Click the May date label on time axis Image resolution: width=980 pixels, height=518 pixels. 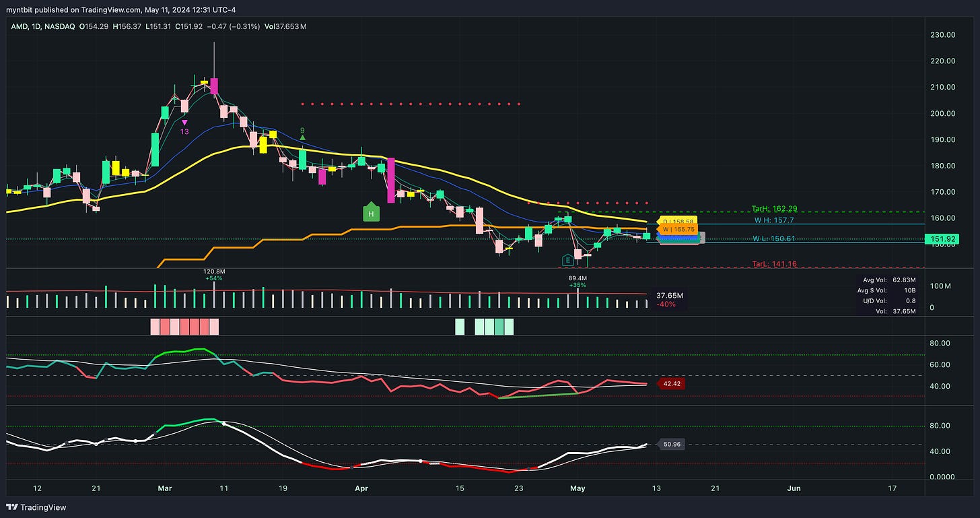[577, 488]
